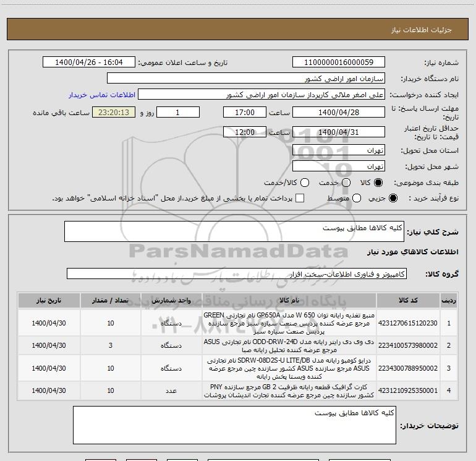Click the جزئیات اطلاعات نیاز header bar
The image size is (476, 461).
tap(238, 29)
